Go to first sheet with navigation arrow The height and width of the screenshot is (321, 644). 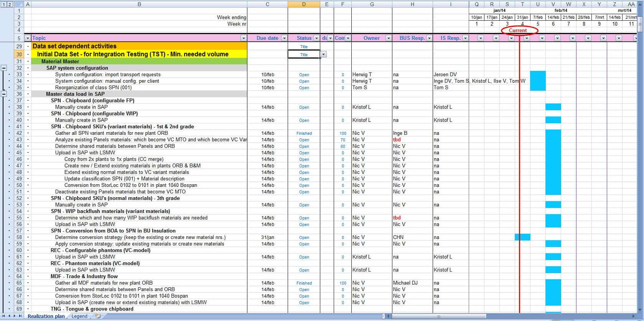pyautogui.click(x=4, y=316)
